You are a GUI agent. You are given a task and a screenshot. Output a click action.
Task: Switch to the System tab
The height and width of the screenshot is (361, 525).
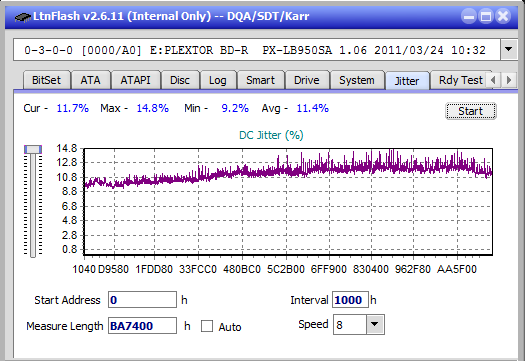[x=357, y=80]
